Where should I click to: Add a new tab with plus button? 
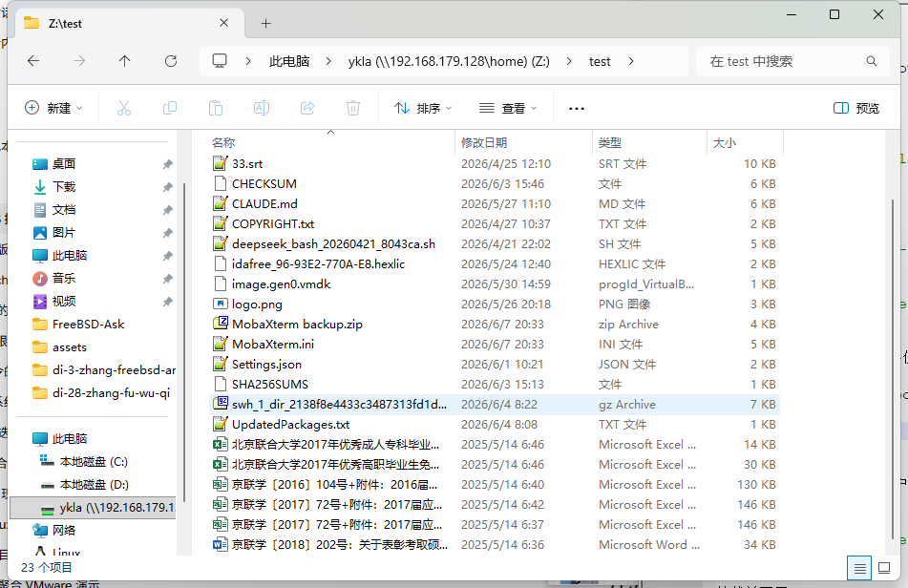265,24
